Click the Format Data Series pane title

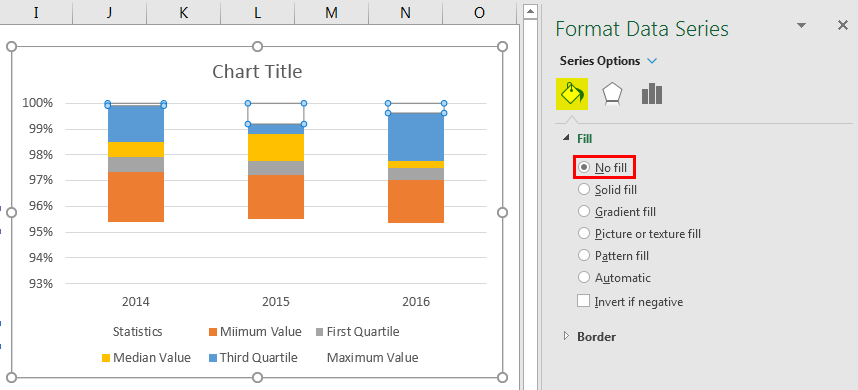pos(642,28)
